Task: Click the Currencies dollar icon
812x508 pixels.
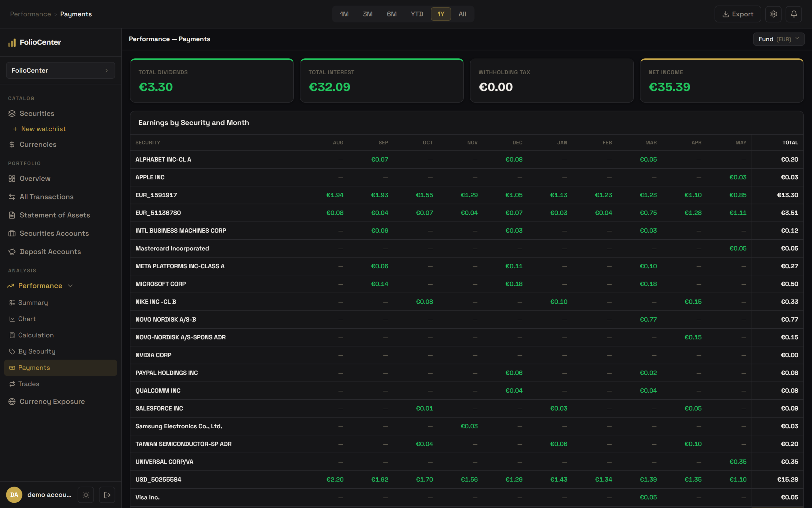Action: point(12,144)
